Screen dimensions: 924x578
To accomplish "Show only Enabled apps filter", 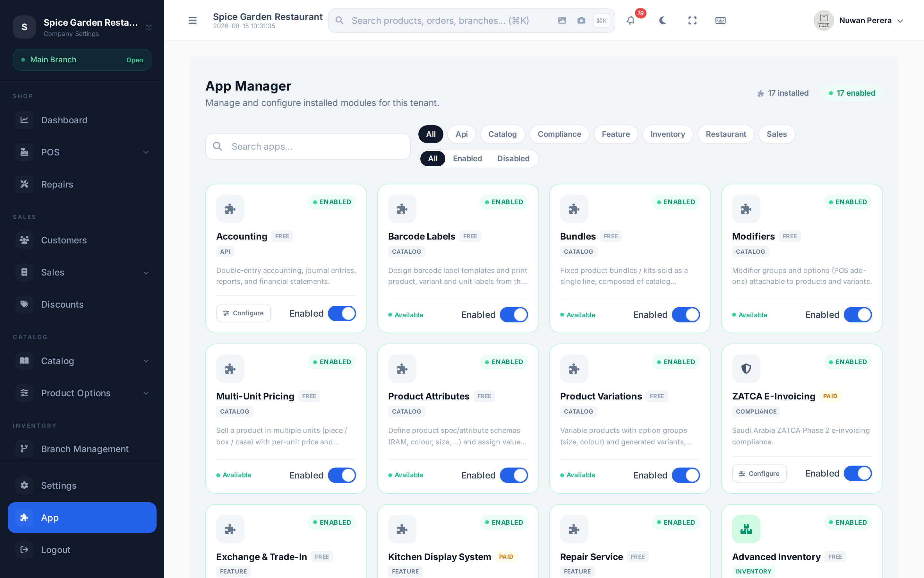I will [x=467, y=158].
